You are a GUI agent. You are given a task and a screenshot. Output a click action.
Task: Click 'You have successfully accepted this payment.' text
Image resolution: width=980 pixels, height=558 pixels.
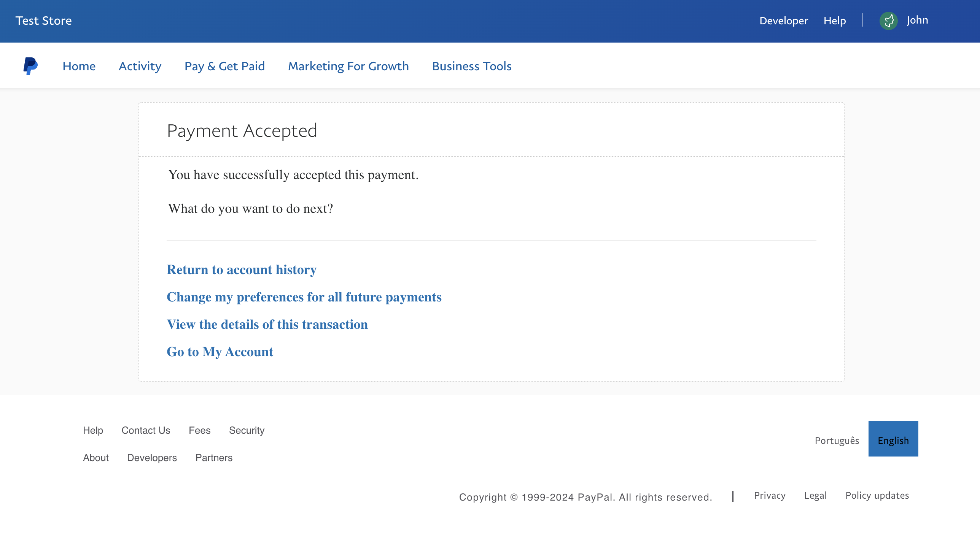pos(293,175)
